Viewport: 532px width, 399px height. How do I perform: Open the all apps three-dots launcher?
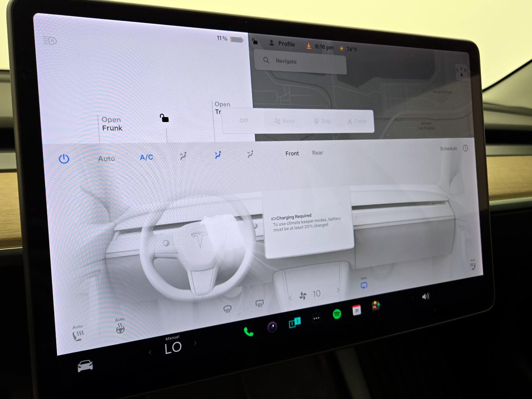[316, 318]
